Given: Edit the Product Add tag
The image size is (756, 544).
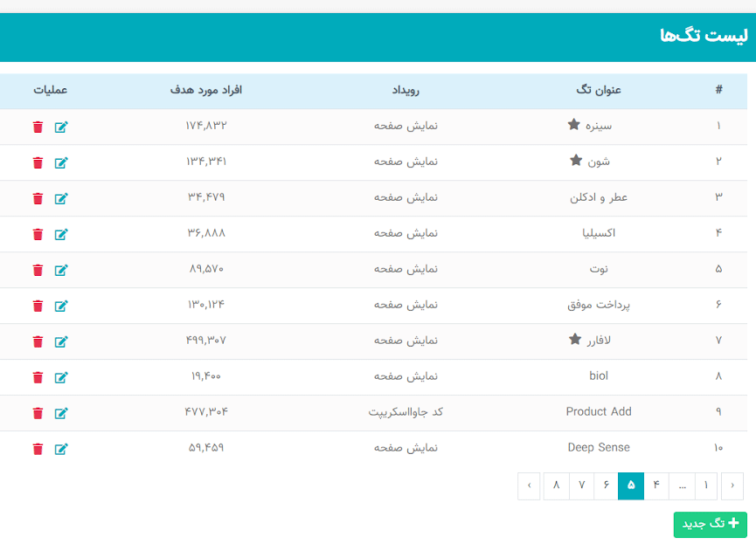Looking at the screenshot, I should [61, 413].
